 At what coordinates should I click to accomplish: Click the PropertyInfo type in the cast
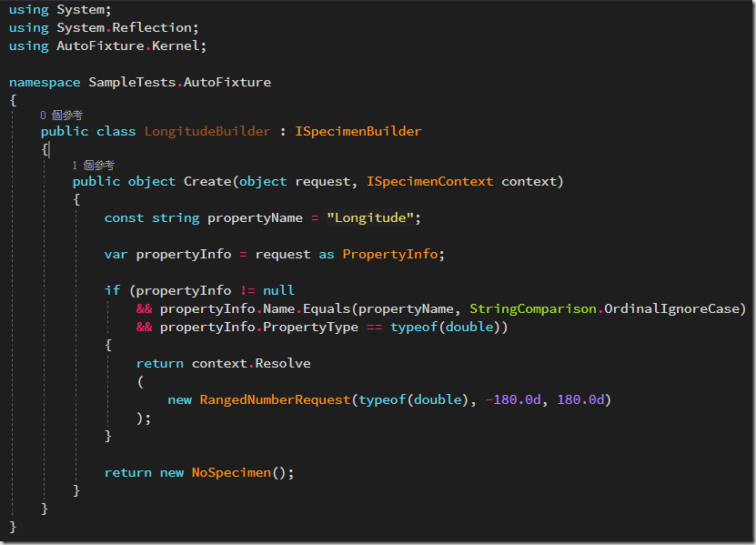point(390,254)
